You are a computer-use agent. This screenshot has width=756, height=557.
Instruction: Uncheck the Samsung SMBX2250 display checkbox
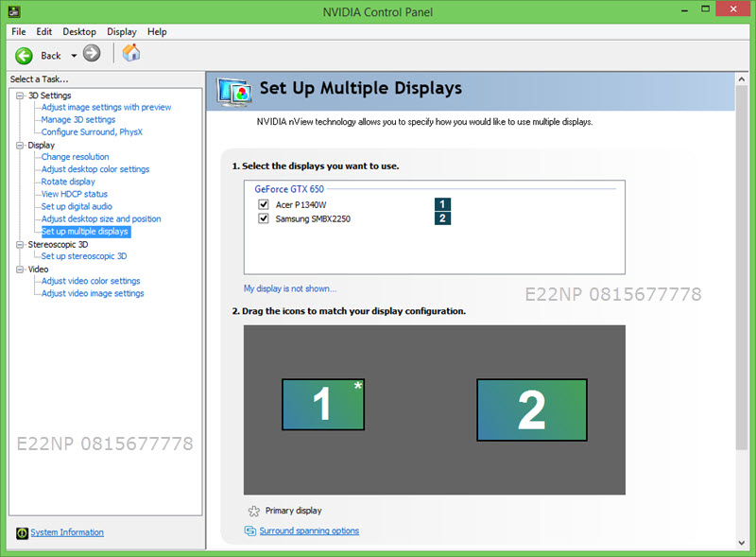pyautogui.click(x=264, y=218)
